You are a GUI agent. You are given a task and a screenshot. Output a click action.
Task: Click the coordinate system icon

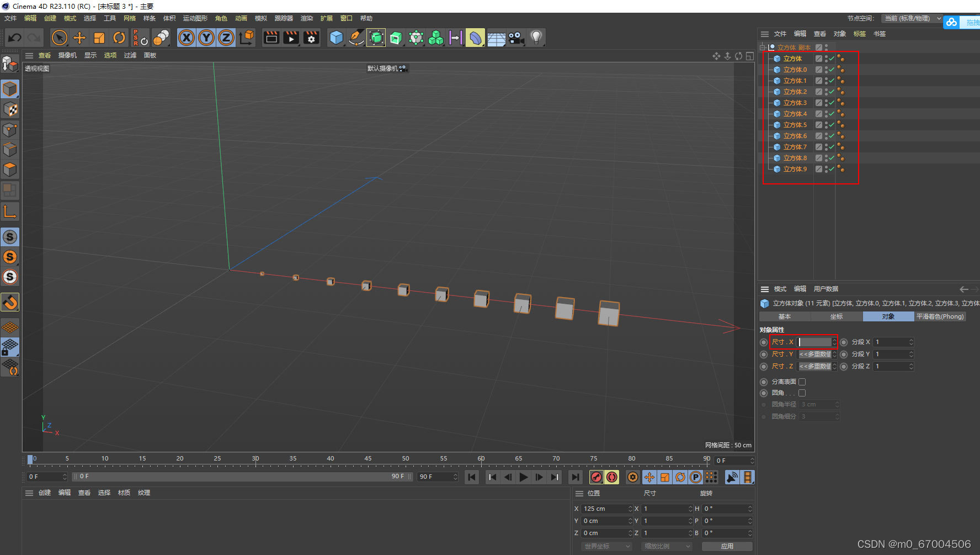[x=247, y=38]
